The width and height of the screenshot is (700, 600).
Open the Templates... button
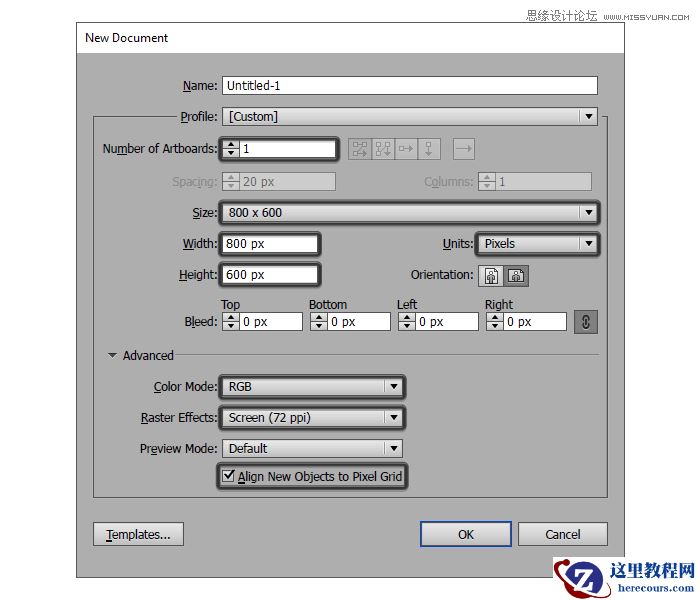click(138, 534)
